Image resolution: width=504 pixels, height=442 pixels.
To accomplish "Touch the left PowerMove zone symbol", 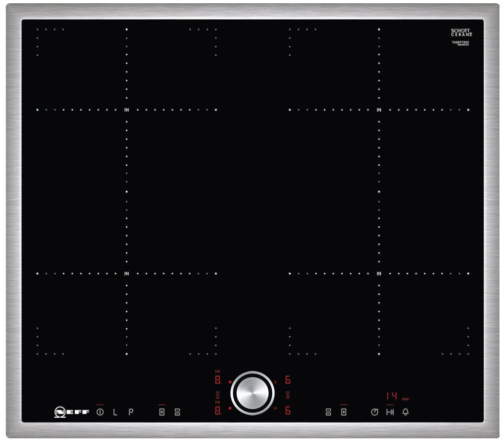I will (x=177, y=412).
